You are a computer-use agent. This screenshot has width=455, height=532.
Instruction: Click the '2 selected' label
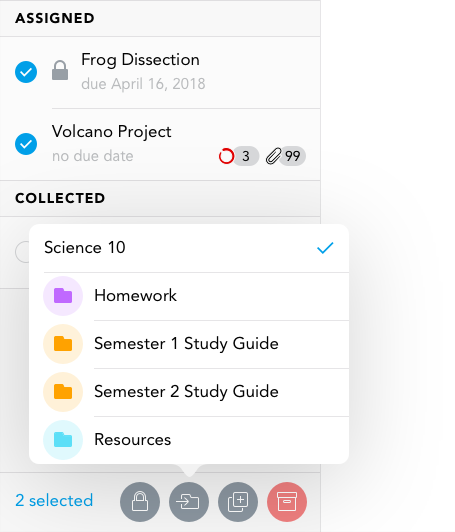click(x=54, y=500)
